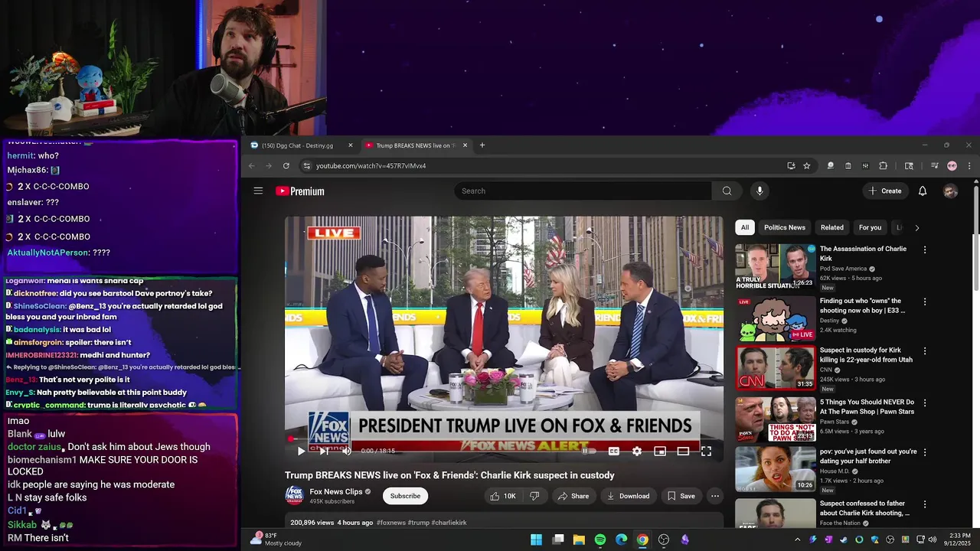980x551 pixels.
Task: Play the Fox News video
Action: click(301, 452)
